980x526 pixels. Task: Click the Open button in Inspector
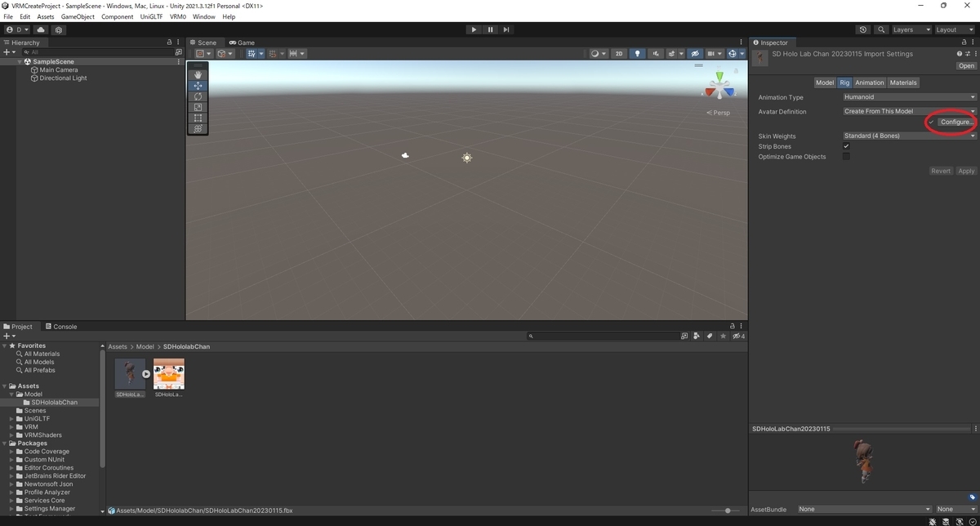pos(966,66)
